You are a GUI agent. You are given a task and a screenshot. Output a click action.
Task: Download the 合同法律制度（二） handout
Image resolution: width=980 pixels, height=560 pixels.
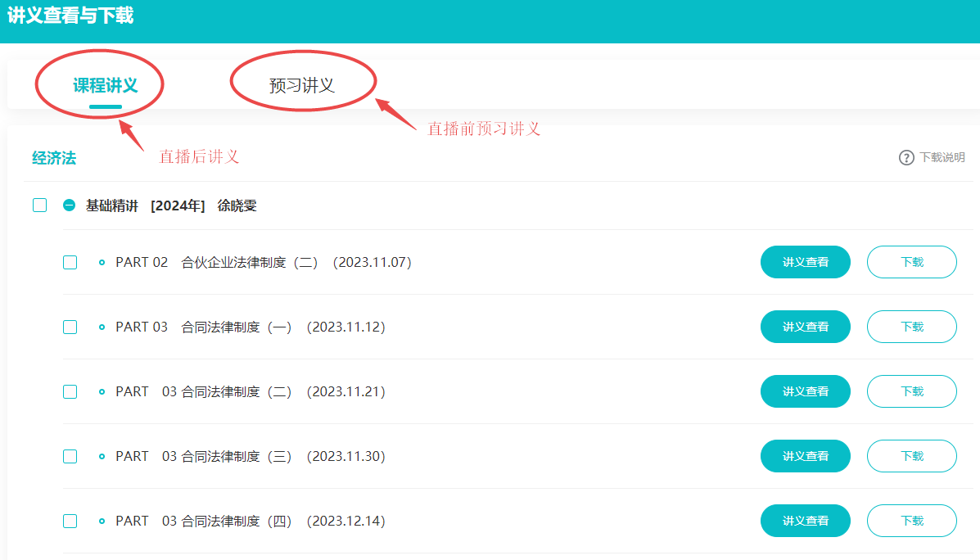911,392
